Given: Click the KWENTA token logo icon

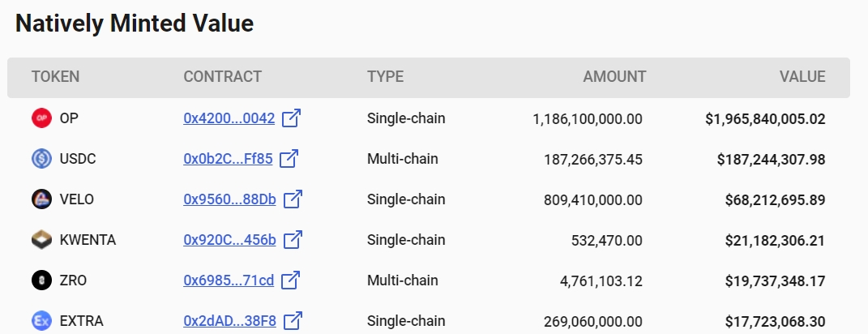Looking at the screenshot, I should point(41,240).
